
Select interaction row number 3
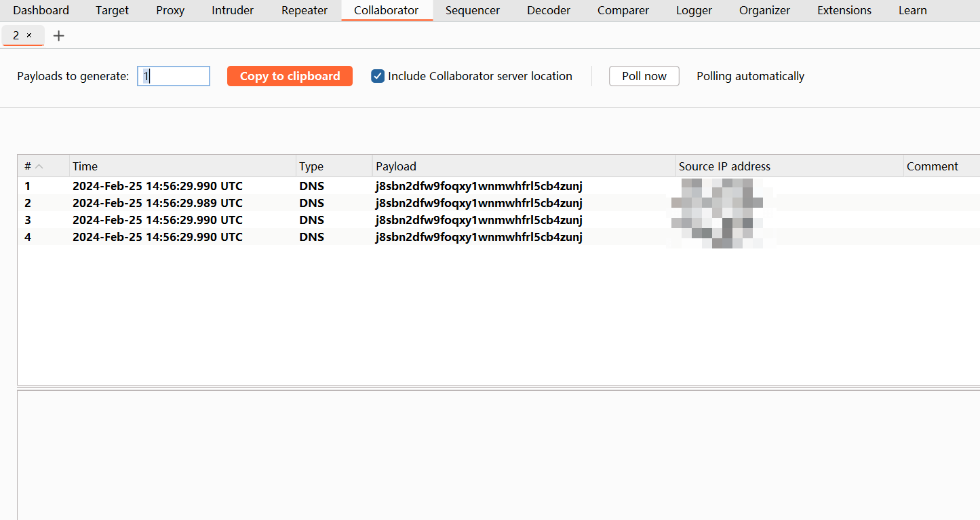point(498,220)
